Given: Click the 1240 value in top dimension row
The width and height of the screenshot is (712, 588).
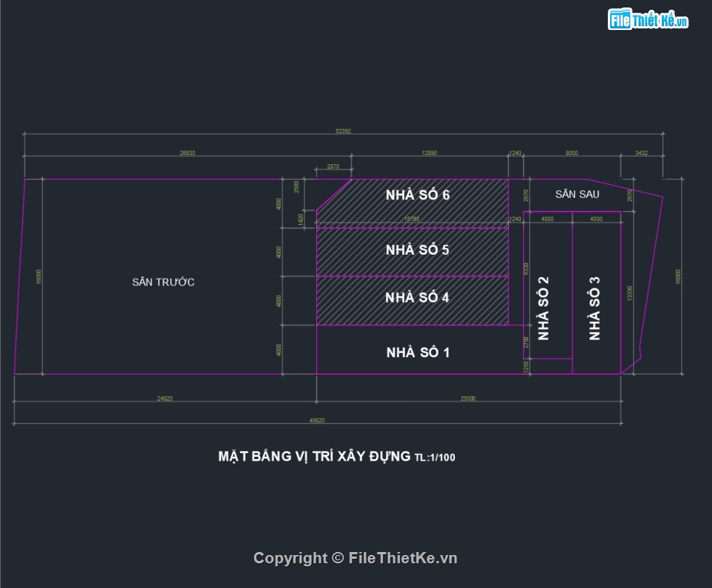Looking at the screenshot, I should coord(515,153).
